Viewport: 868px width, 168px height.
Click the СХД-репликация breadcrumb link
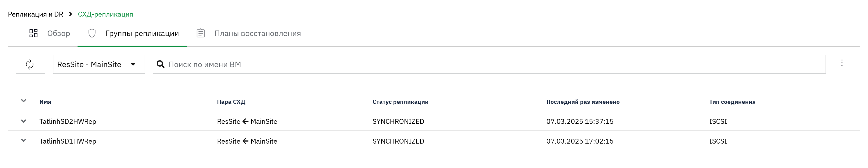(x=105, y=14)
